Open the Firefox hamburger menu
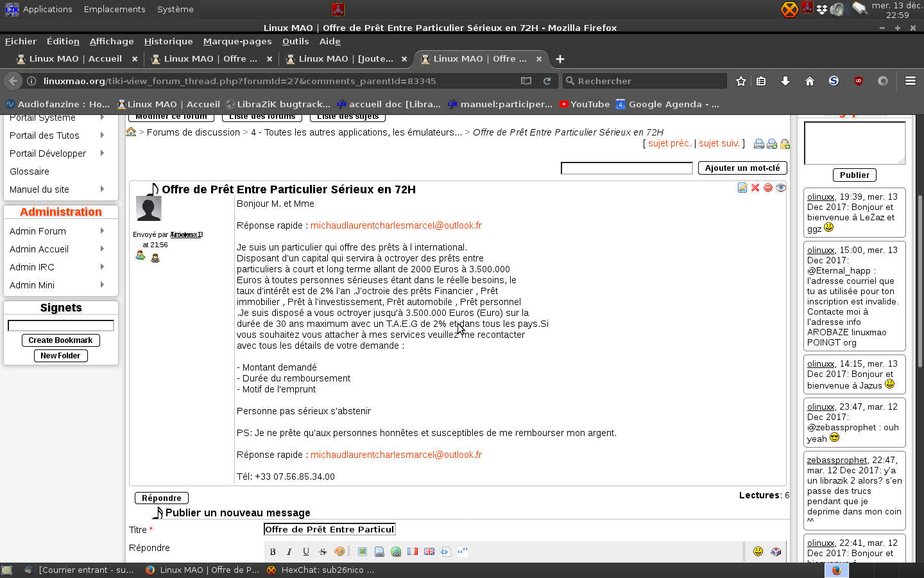 click(911, 81)
